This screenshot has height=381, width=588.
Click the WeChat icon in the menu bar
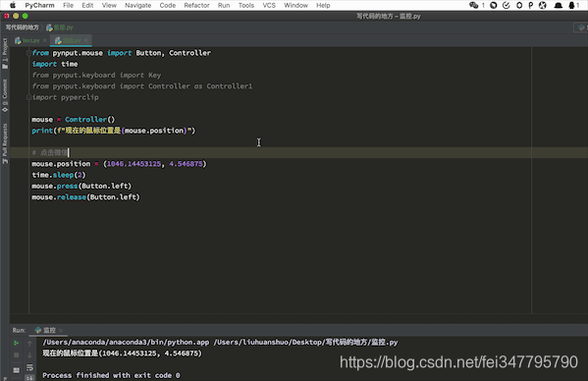[473, 5]
